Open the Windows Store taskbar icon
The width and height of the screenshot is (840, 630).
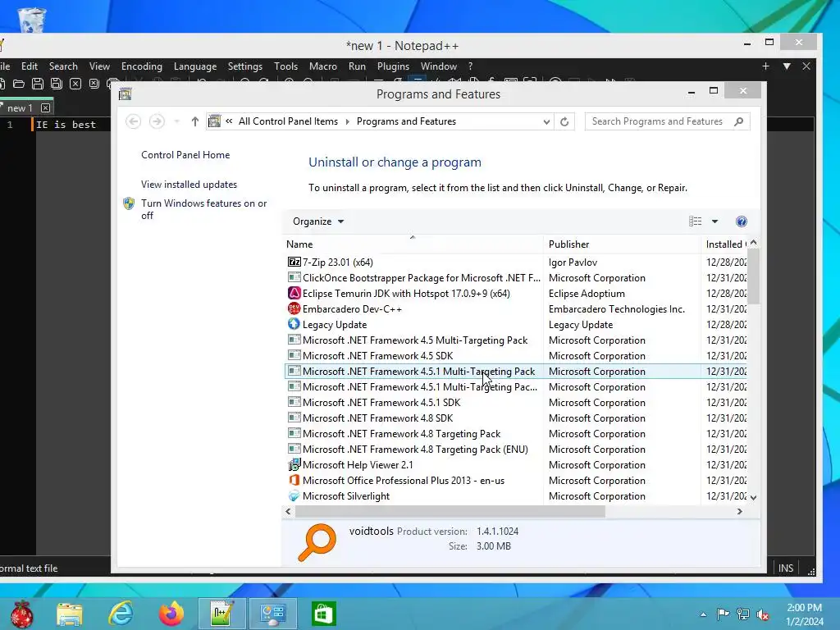[x=323, y=614]
